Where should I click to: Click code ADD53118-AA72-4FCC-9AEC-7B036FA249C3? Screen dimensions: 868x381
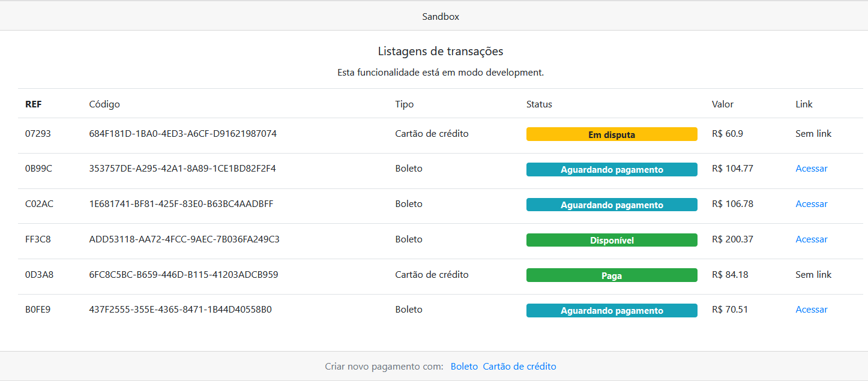[184, 239]
